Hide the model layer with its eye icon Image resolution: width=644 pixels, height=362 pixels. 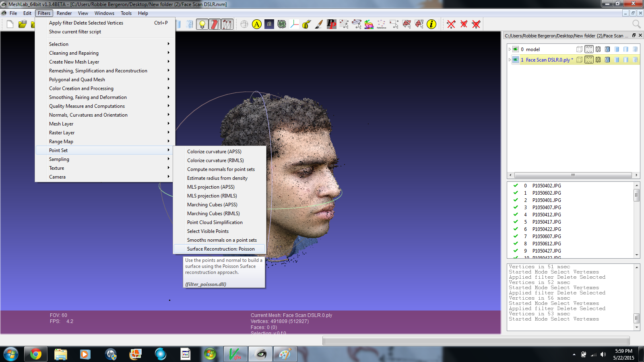(x=516, y=49)
